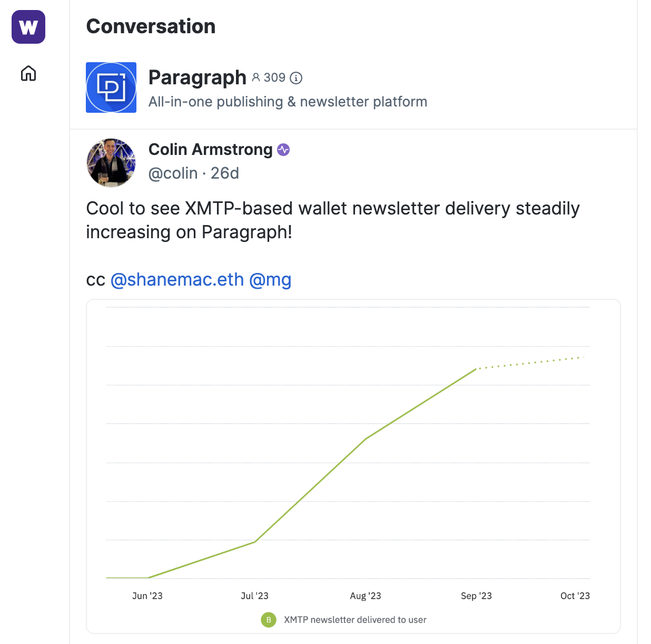Click the info icon beside 309
This screenshot has width=651, height=644.
[x=297, y=78]
